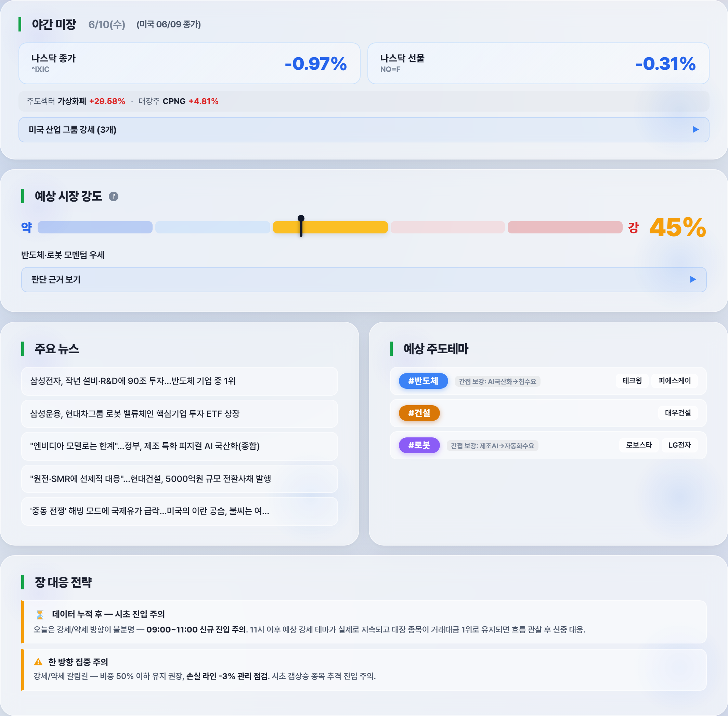Click the hourglass icon in 데이터 누적 후 strategy
This screenshot has height=716, width=728.
click(x=40, y=614)
